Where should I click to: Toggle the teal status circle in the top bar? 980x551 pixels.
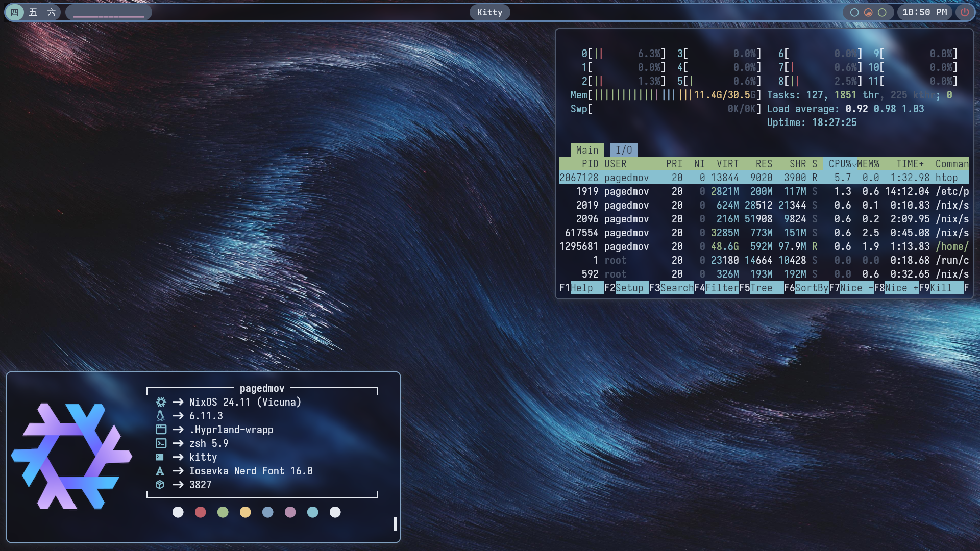(x=854, y=12)
